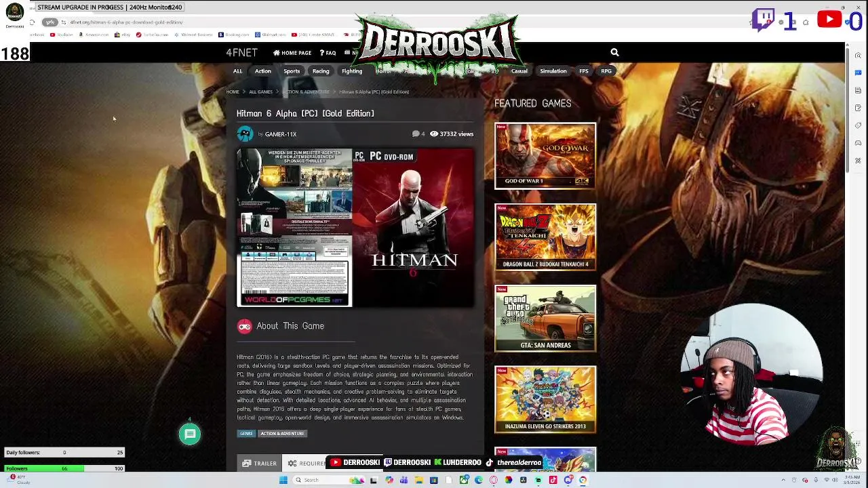
Task: Select the RPG category tab
Action: point(606,71)
